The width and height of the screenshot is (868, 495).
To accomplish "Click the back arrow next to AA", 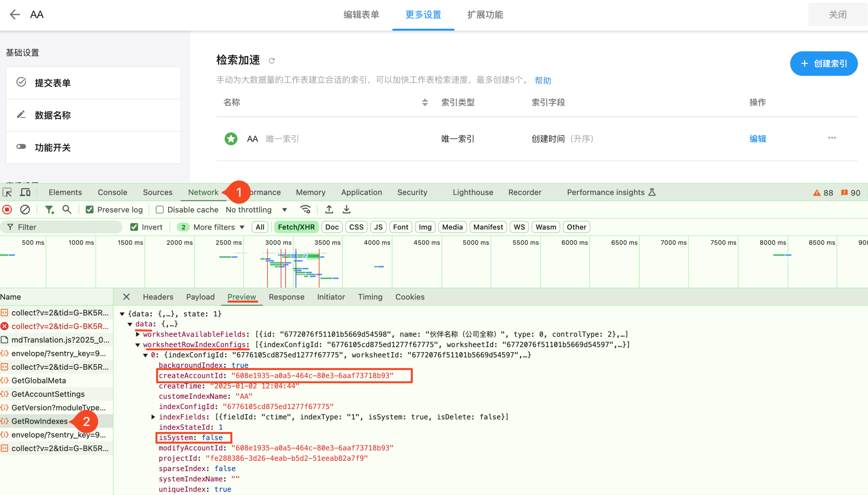I will [x=15, y=15].
